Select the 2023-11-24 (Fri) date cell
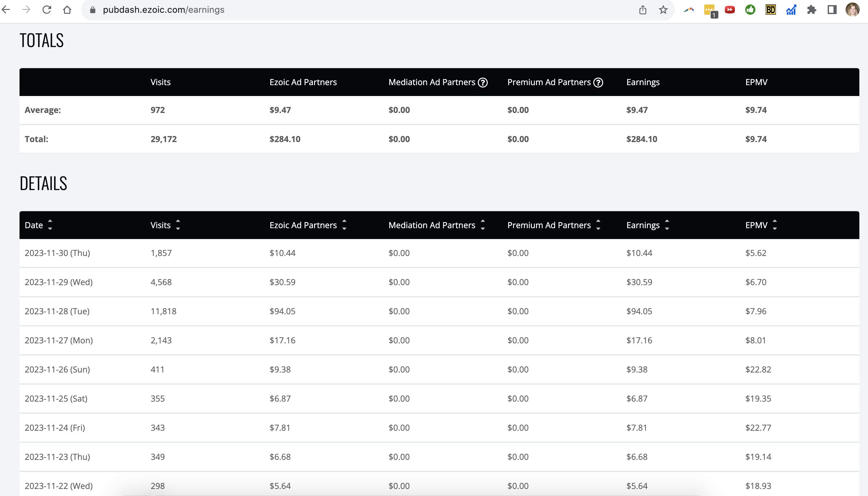 55,428
